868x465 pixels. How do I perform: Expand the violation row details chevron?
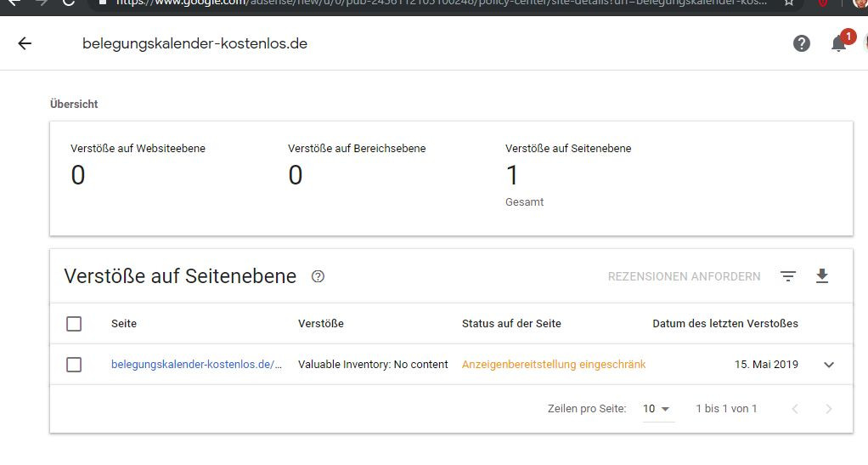pyautogui.click(x=829, y=365)
